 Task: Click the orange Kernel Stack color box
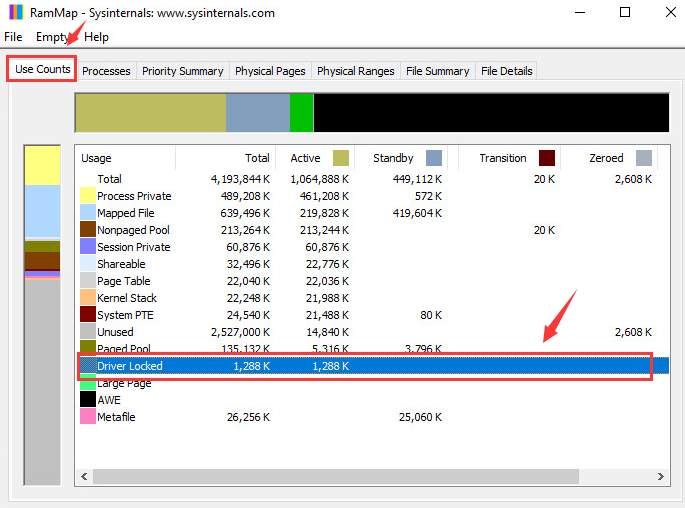[88, 298]
